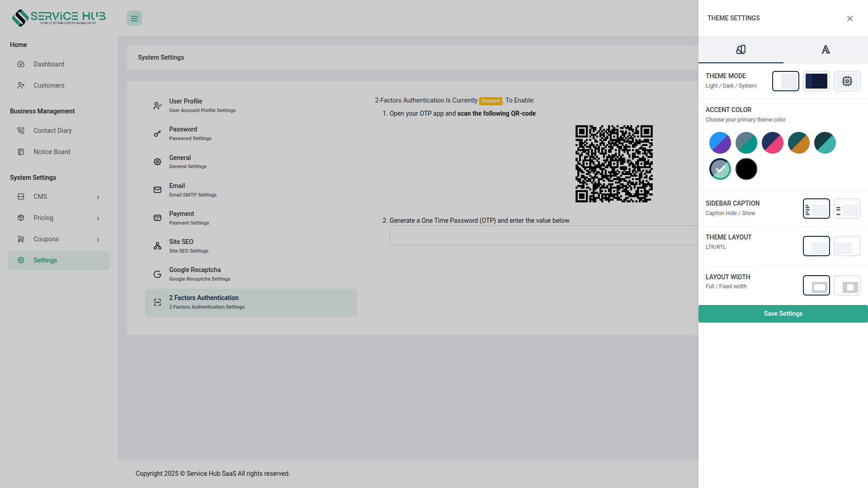Screen dimensions: 868x488
Task: Click the Site SEO settings icon
Action: coord(157,246)
